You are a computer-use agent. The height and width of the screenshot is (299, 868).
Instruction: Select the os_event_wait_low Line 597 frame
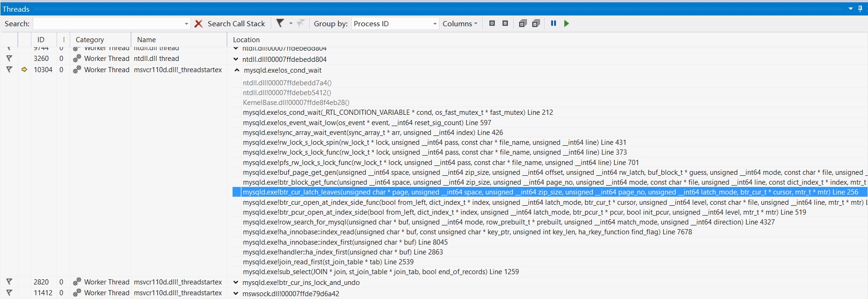point(367,123)
